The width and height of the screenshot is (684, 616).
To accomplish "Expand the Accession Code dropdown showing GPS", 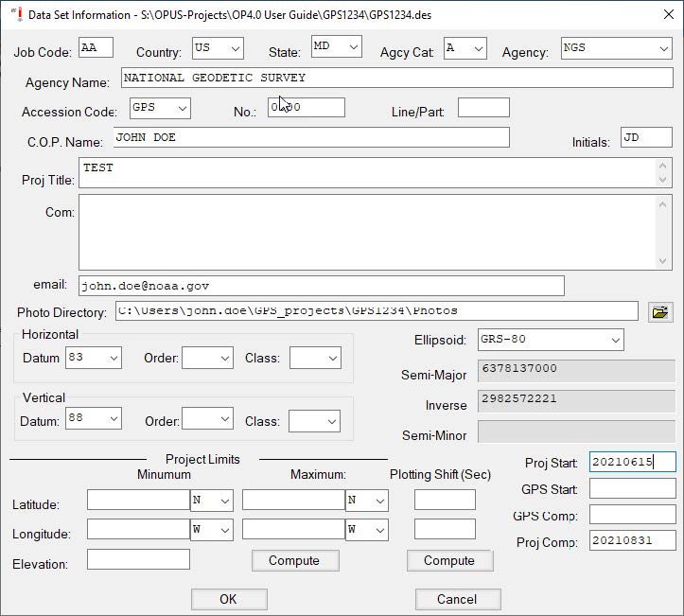I will click(160, 108).
